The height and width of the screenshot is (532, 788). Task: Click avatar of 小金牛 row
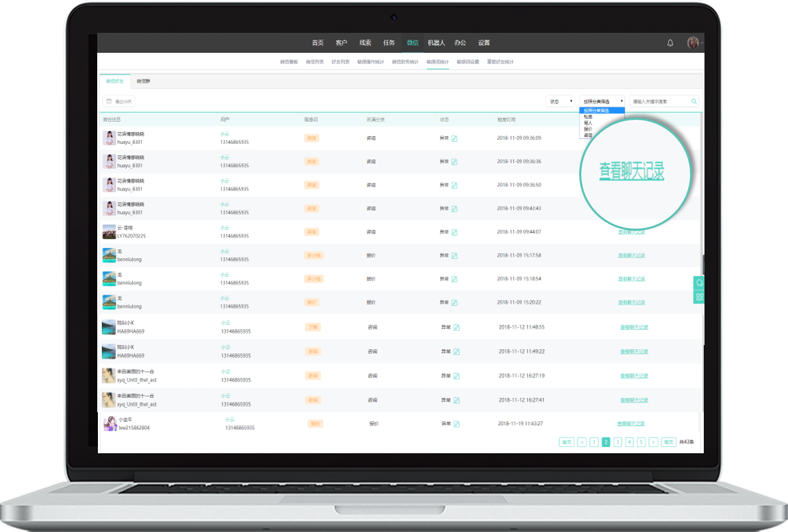[x=110, y=424]
